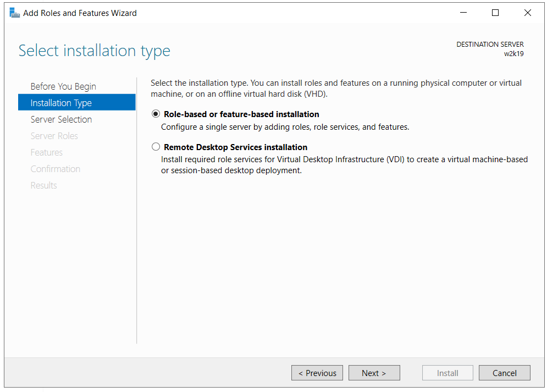Go to the Before You Begin step

pyautogui.click(x=63, y=86)
